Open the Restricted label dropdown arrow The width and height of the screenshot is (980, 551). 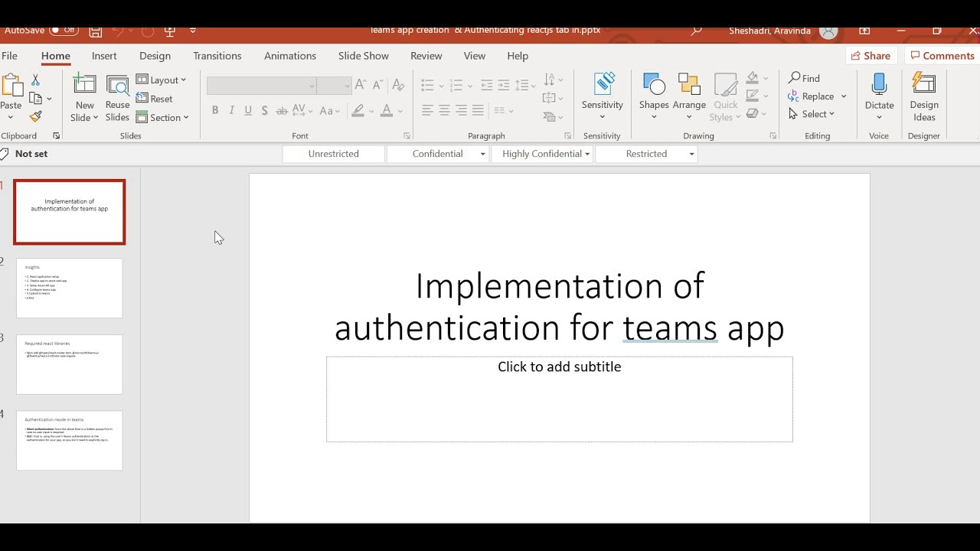[x=691, y=154]
